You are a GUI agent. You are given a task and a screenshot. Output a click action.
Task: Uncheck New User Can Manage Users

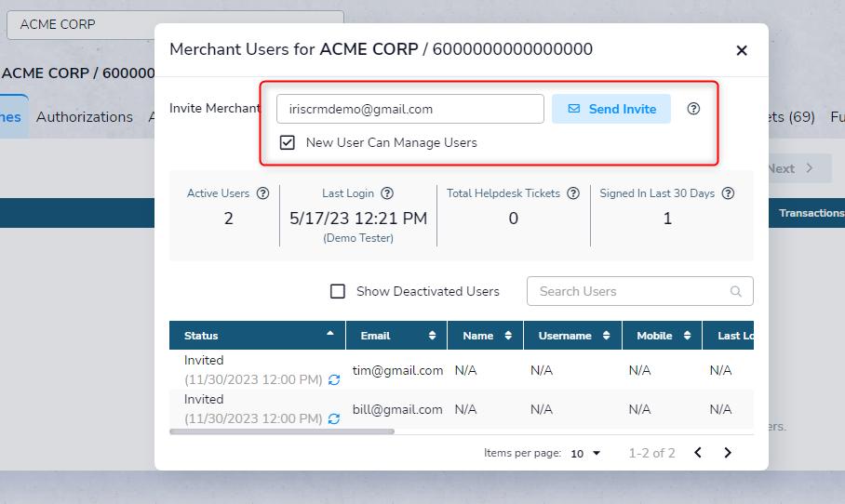[x=288, y=142]
